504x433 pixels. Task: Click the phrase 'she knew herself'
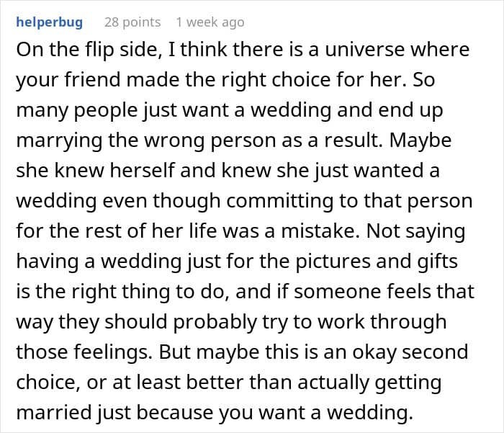pyautogui.click(x=96, y=171)
